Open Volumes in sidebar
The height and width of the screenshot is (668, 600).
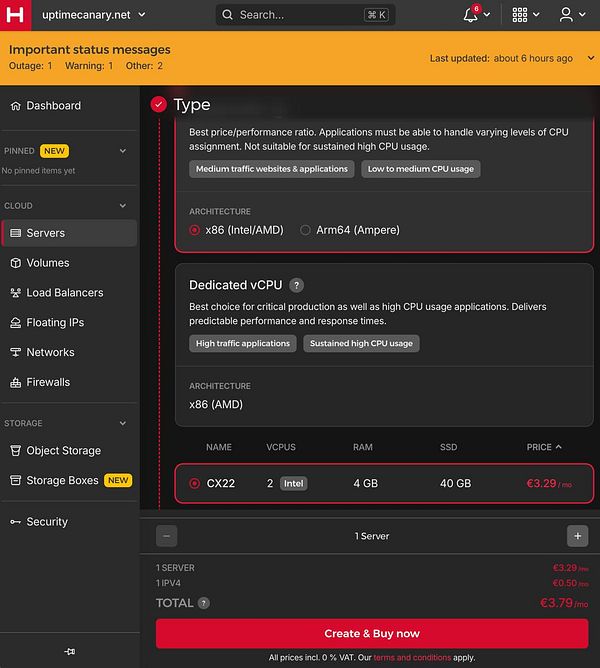(x=69, y=263)
